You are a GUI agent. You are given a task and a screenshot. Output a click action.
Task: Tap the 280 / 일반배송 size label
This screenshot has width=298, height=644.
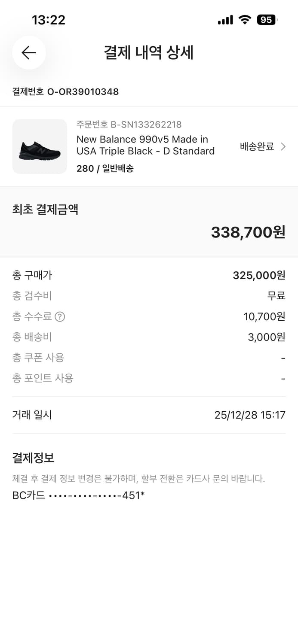pyautogui.click(x=105, y=169)
